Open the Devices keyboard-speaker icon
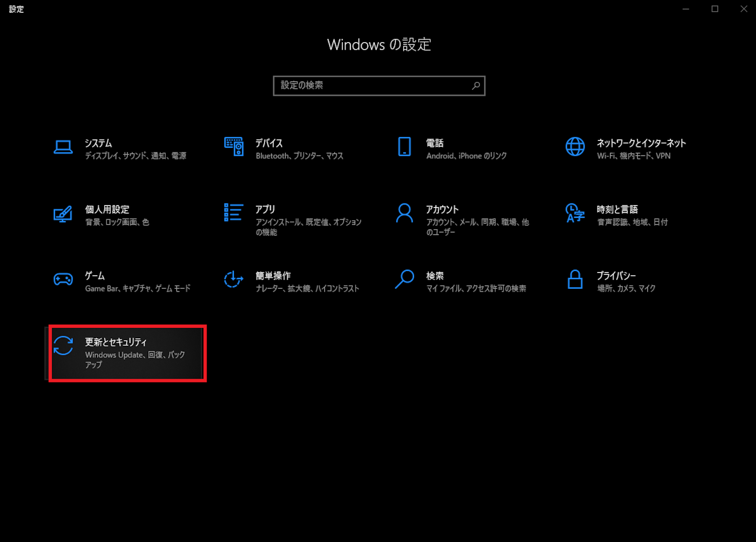This screenshot has width=756, height=542. (234, 147)
